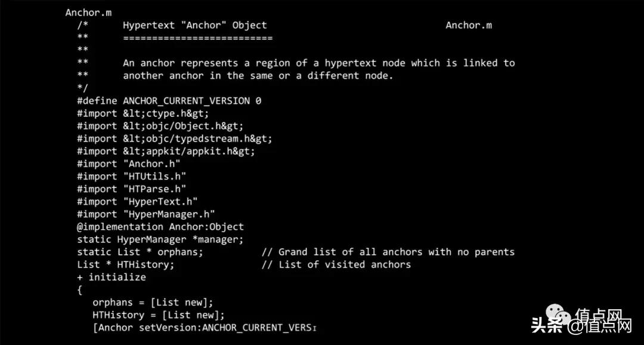Click the '#import "HyperManager.h"' line
Viewport: 644px width, 345px height.
146,214
